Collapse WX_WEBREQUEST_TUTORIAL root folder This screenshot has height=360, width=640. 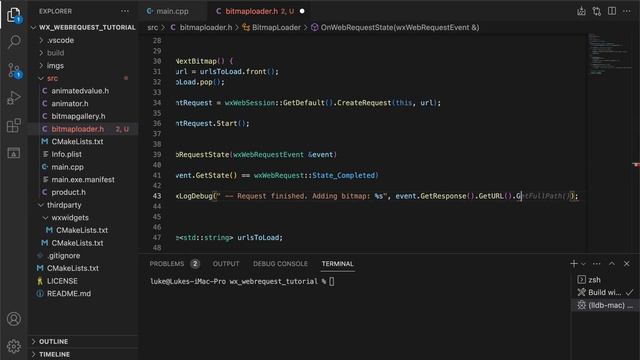point(83,27)
